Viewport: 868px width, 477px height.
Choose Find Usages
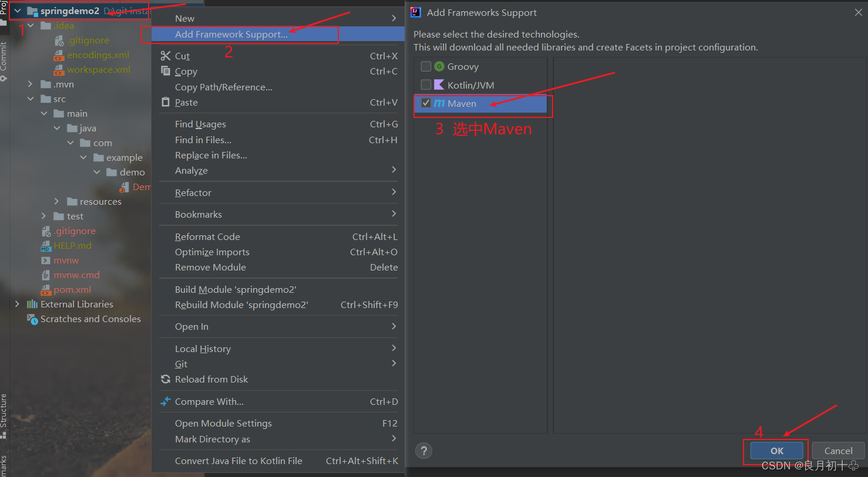(278, 124)
